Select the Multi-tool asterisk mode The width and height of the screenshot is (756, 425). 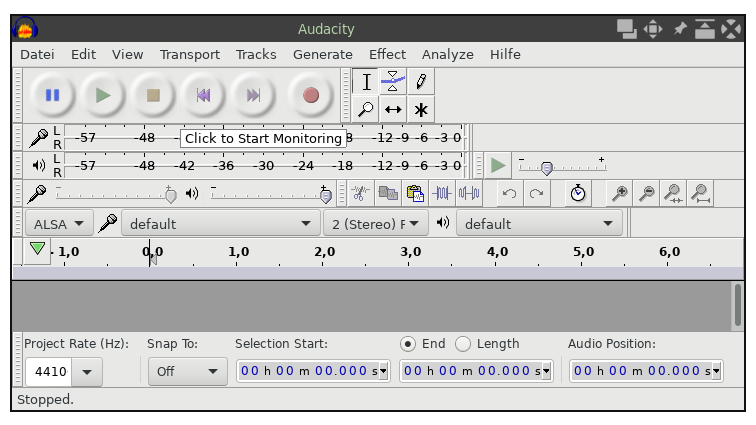421,110
